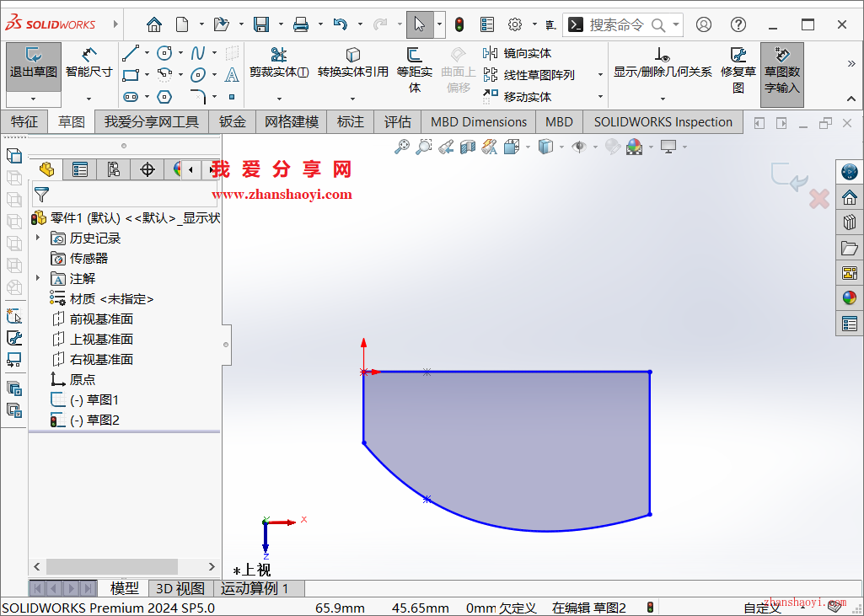Select the Corner Rectangle tool
Image resolution: width=864 pixels, height=616 pixels.
point(131,74)
